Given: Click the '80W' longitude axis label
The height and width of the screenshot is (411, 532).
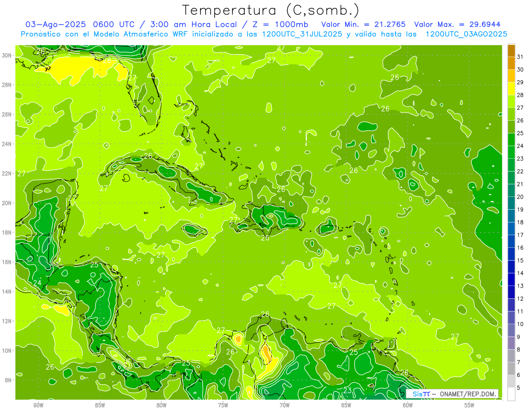Looking at the screenshot, I should [x=161, y=405].
